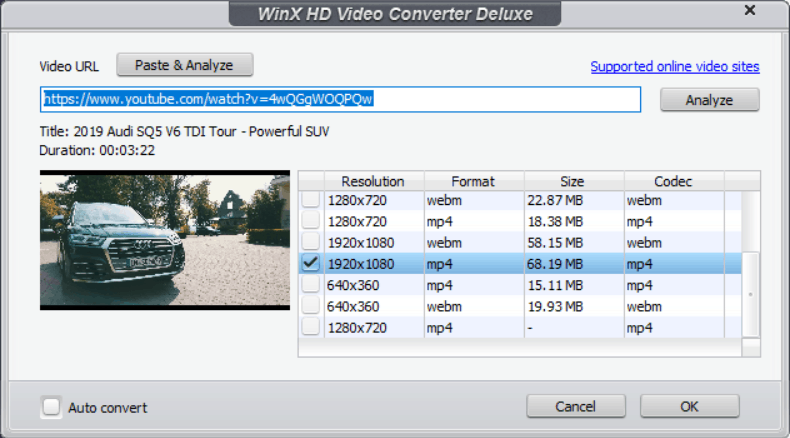The height and width of the screenshot is (438, 790).
Task: Enable the Auto convert checkbox
Action: 51,407
